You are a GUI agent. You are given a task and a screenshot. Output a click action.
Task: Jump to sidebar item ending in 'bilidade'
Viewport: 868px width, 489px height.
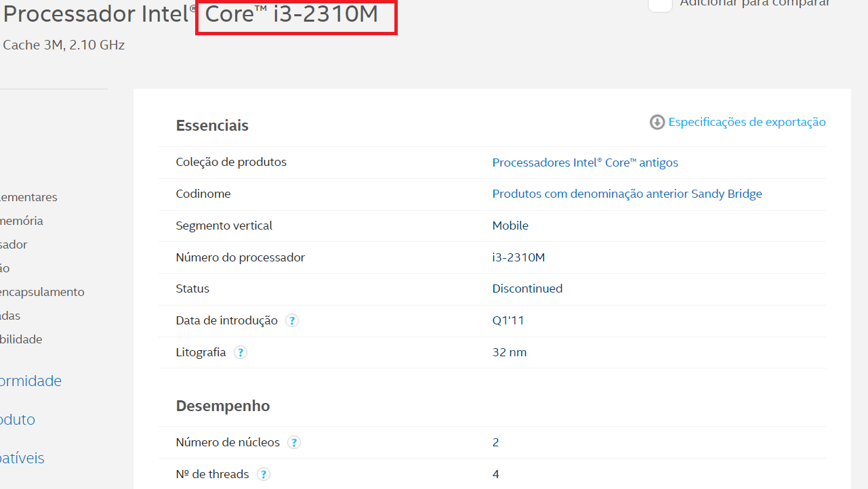(21, 339)
